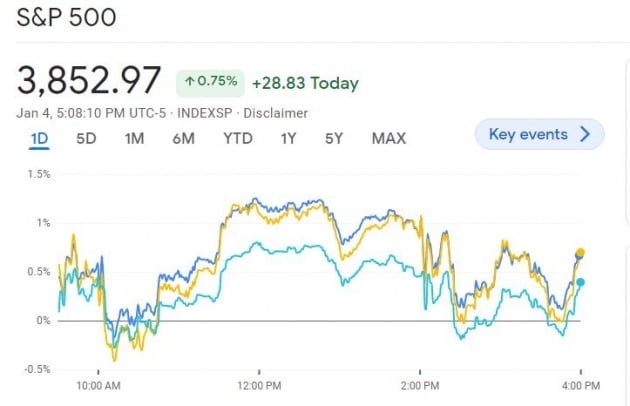
Task: Toggle the Key events button
Action: (x=539, y=134)
